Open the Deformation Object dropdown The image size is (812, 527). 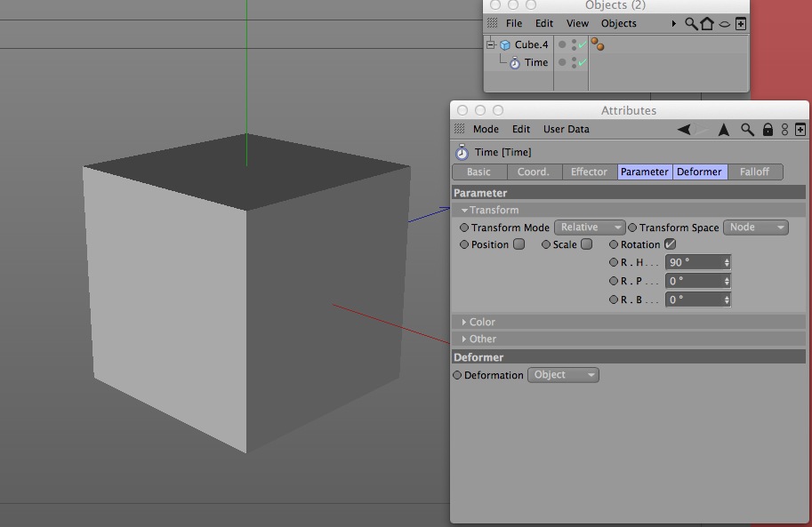coord(563,375)
